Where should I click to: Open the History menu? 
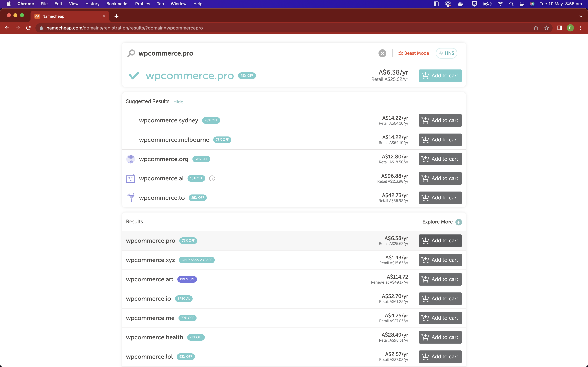point(92,4)
